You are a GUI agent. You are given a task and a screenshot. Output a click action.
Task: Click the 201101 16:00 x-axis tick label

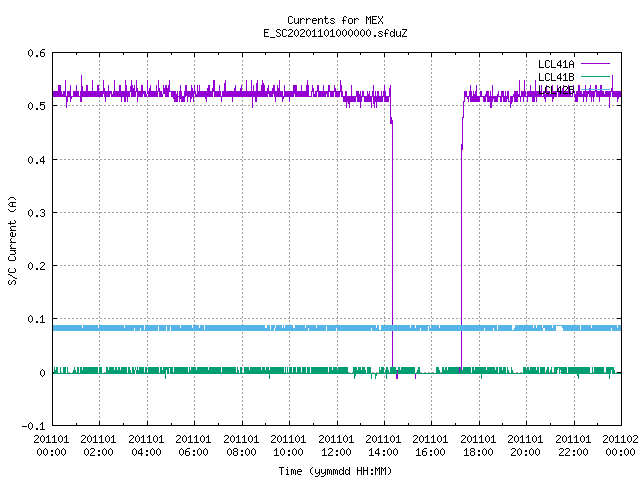(431, 446)
